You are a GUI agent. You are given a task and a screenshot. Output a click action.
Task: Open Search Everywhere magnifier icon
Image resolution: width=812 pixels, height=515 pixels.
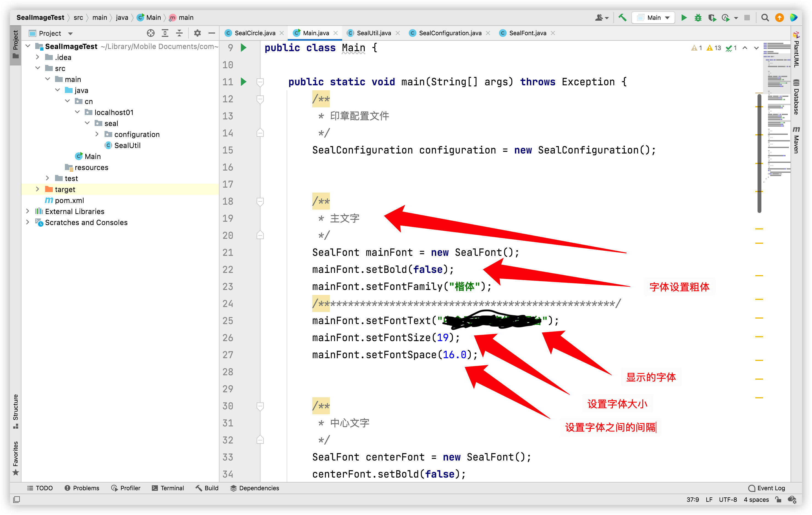click(765, 18)
